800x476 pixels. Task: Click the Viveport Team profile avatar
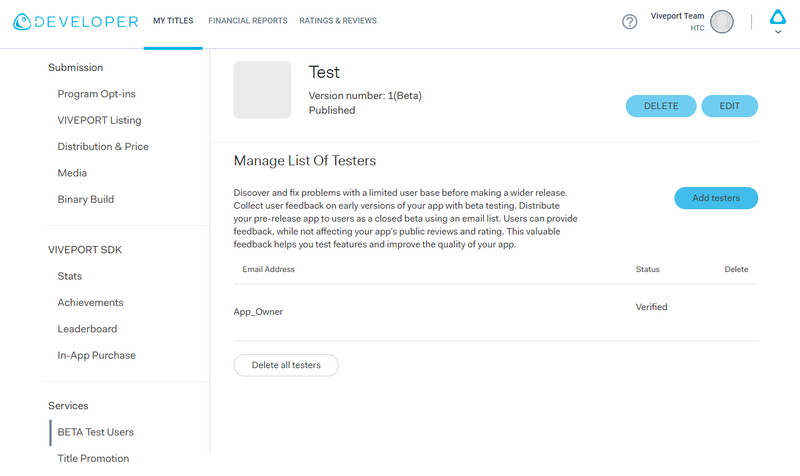tap(721, 22)
